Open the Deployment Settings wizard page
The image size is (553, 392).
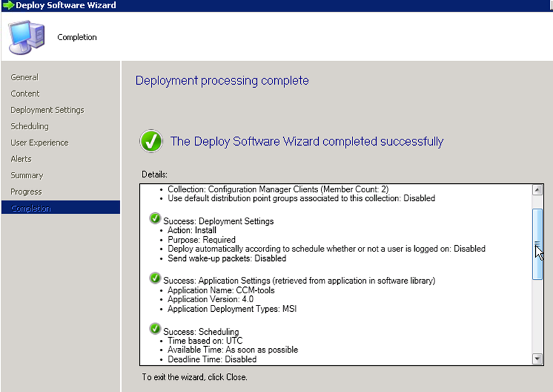(x=48, y=110)
